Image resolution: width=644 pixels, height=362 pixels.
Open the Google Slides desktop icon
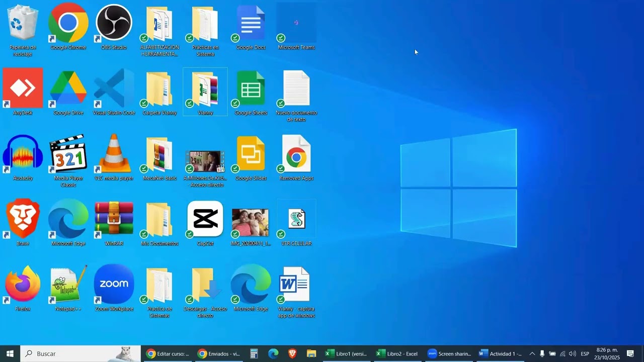pos(251,158)
